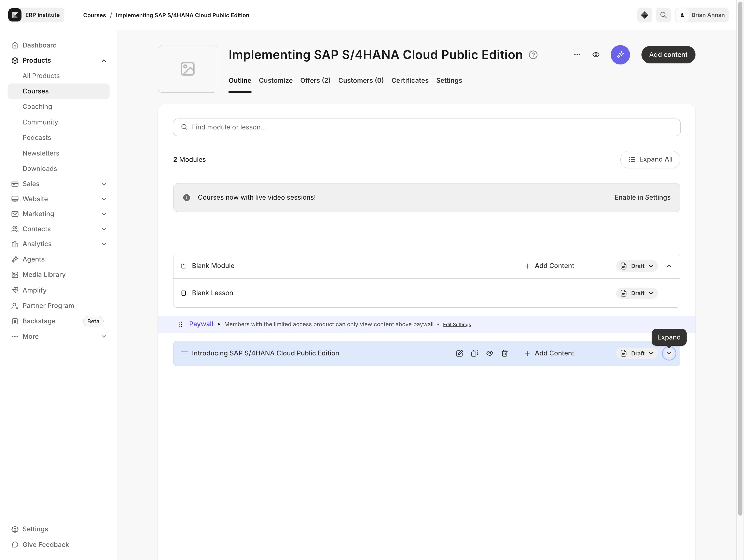
Task: Expand the Sales sidebar section
Action: coord(104,184)
